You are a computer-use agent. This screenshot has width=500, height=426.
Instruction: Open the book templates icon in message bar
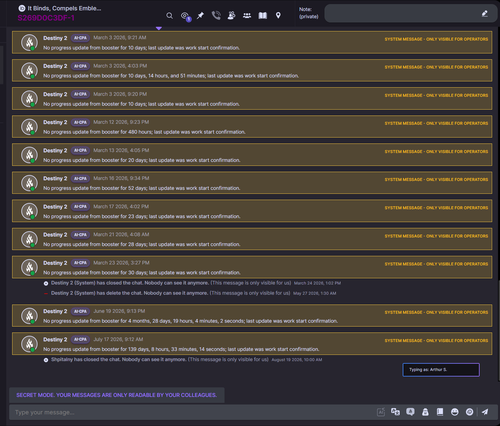[x=440, y=412]
